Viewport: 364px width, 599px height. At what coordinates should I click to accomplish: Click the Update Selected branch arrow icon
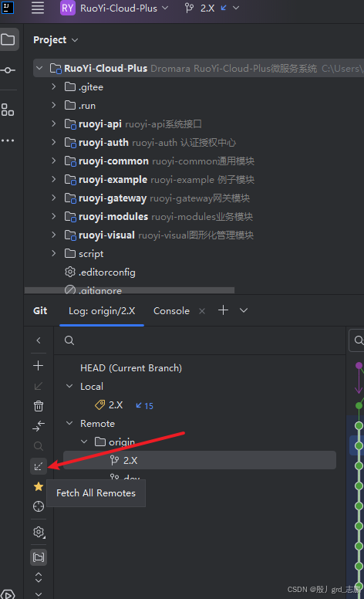[38, 386]
